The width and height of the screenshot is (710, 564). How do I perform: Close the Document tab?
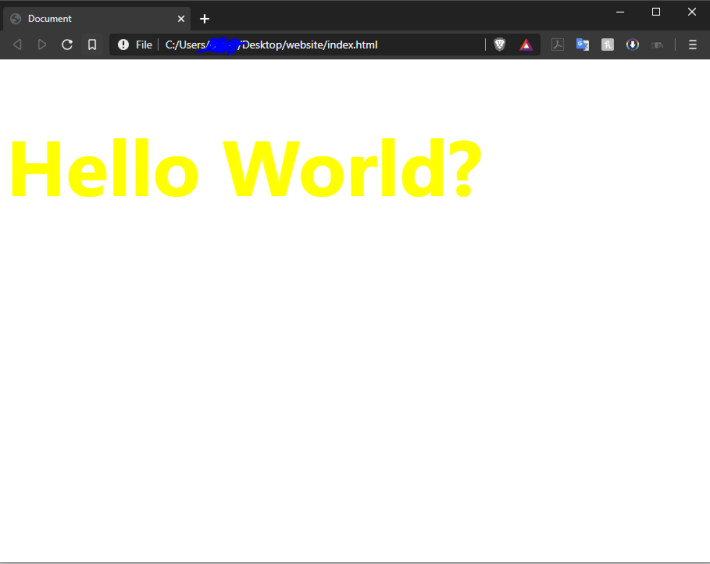point(181,19)
